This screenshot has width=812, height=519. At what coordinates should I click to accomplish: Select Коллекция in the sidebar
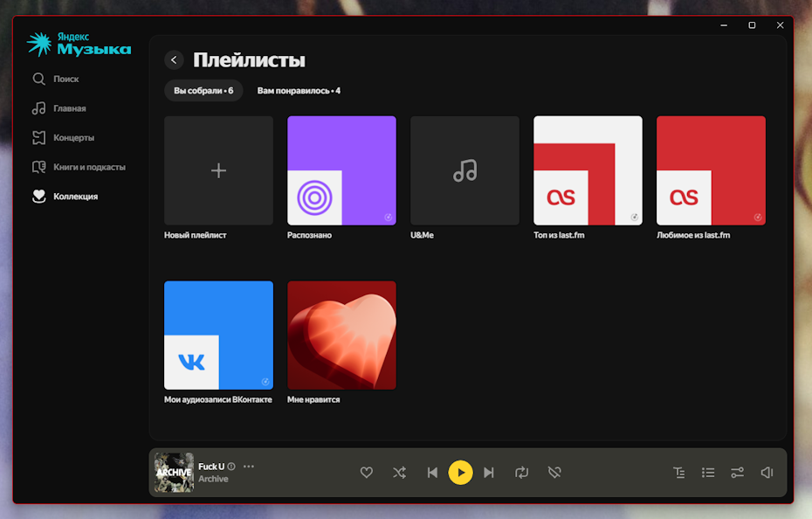[76, 197]
